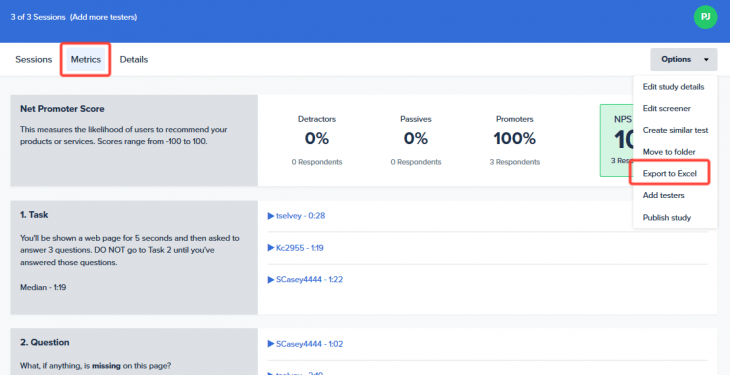Screen dimensions: 730x375
Task: Choose Add testers from Options menu
Action: coord(663,195)
